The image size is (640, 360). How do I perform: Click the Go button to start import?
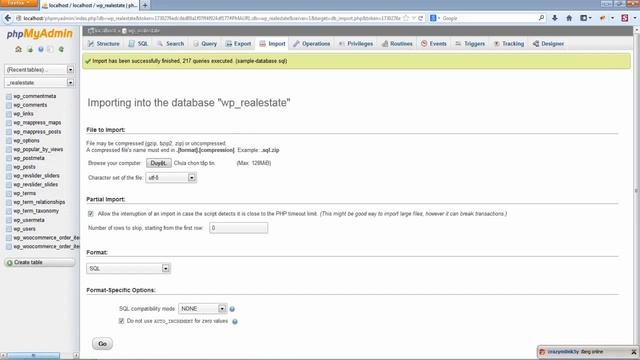click(x=102, y=344)
